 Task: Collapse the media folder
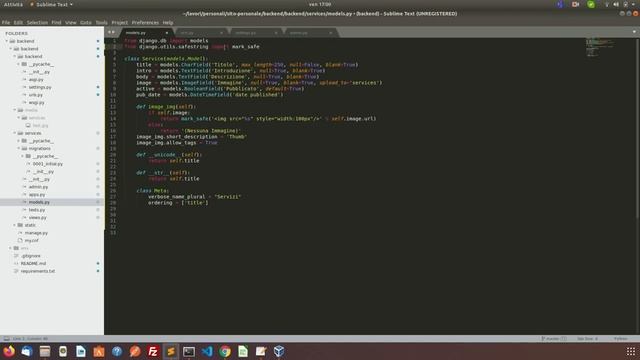(15, 110)
